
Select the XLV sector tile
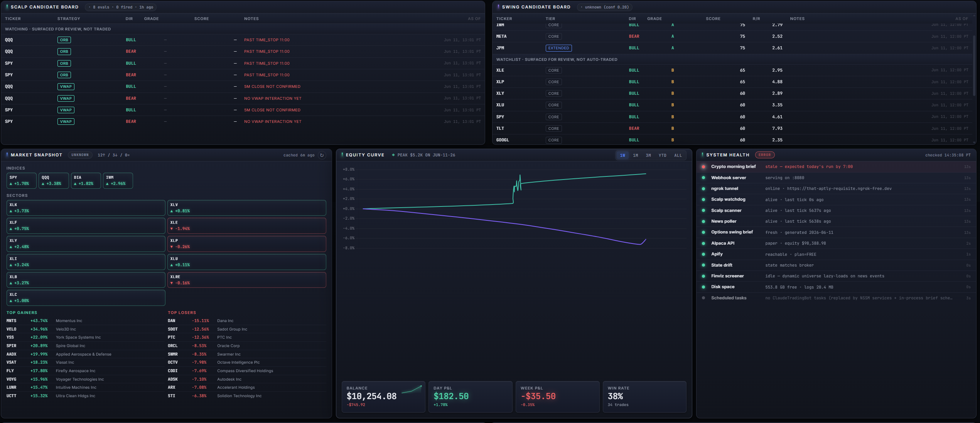(x=247, y=208)
